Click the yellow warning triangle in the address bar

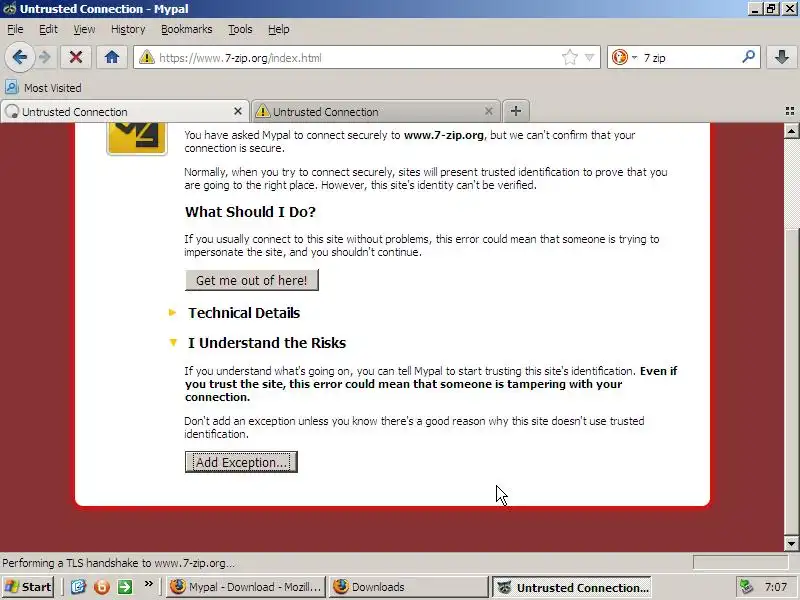[x=147, y=57]
